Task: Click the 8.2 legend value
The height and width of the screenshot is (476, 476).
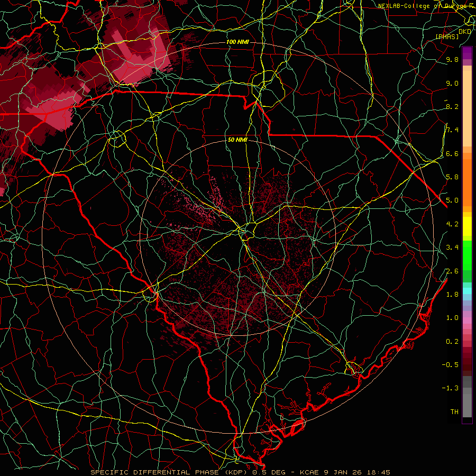Action: click(452, 106)
